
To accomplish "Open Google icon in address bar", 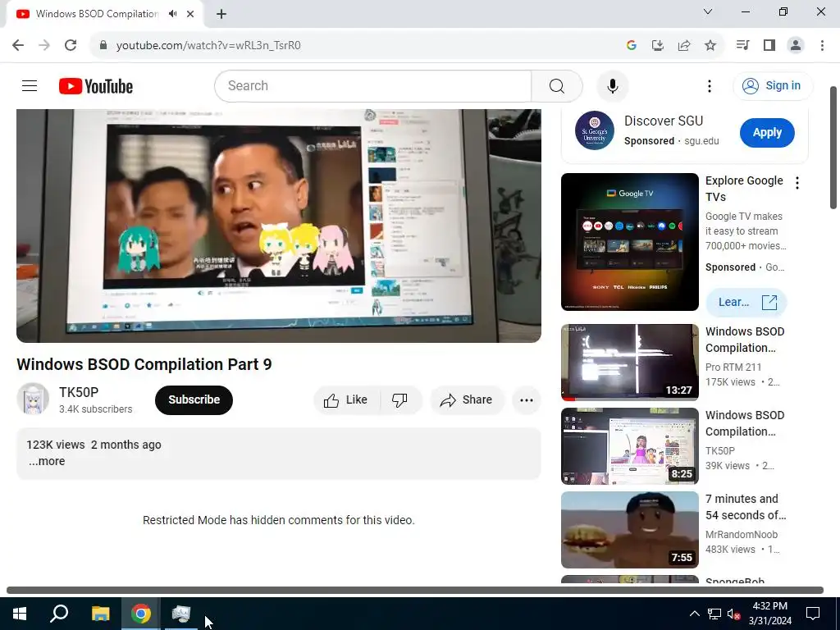I will (631, 45).
